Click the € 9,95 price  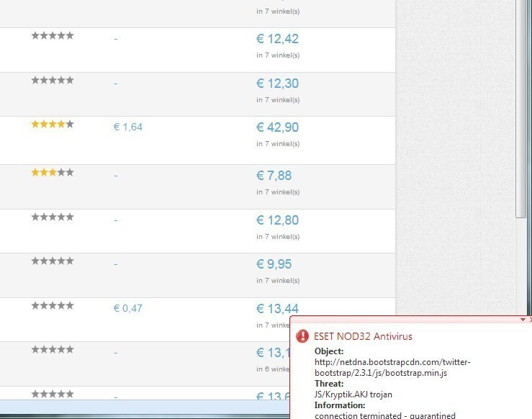coord(274,264)
